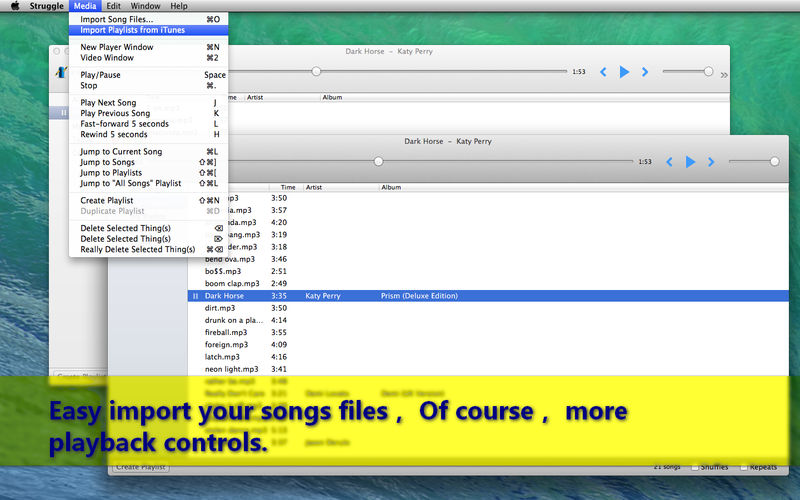Choose Fast-forward 5 seconds
This screenshot has width=800, height=500.
[x=148, y=124]
